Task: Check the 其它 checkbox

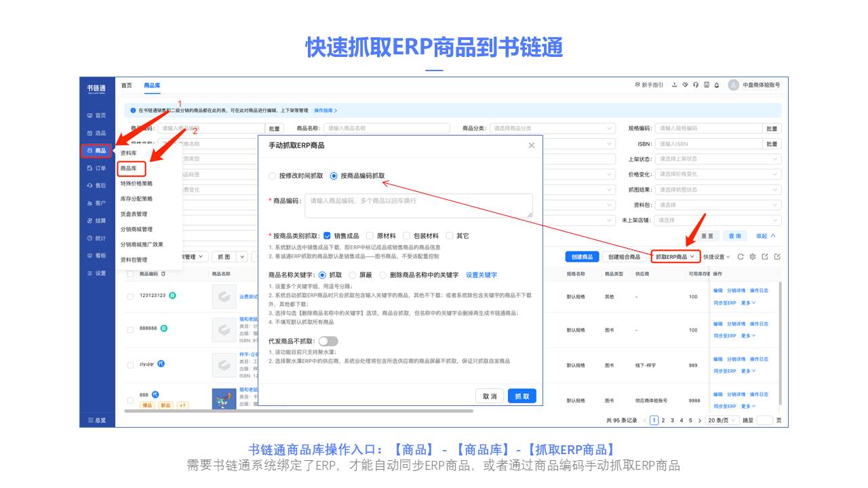Action: coord(450,236)
